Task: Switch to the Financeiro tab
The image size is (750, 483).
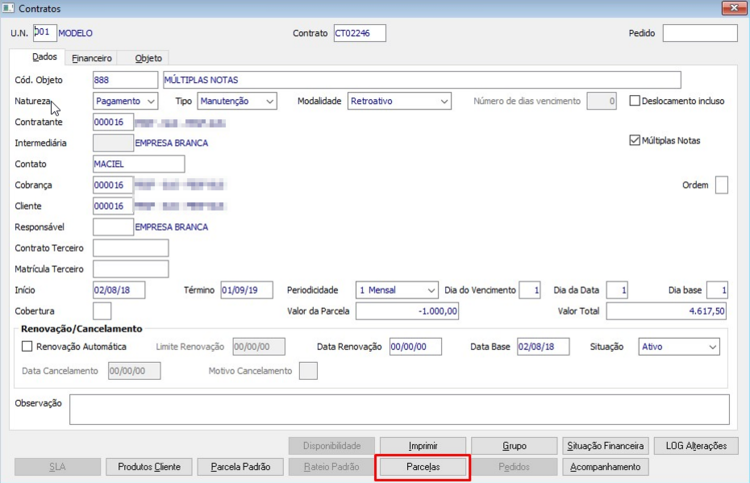Action: [x=92, y=58]
